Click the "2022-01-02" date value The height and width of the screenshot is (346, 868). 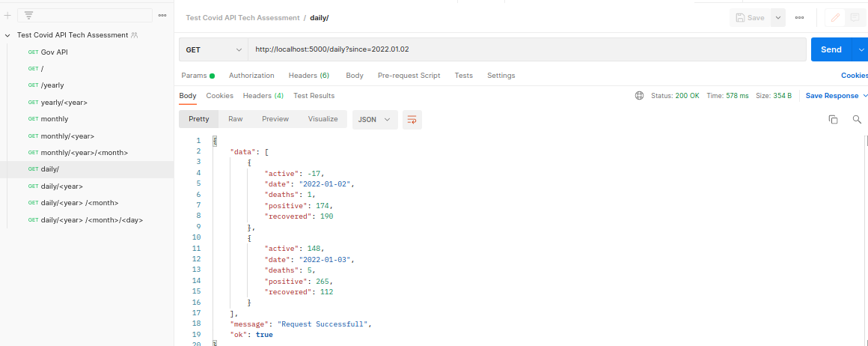click(x=325, y=183)
